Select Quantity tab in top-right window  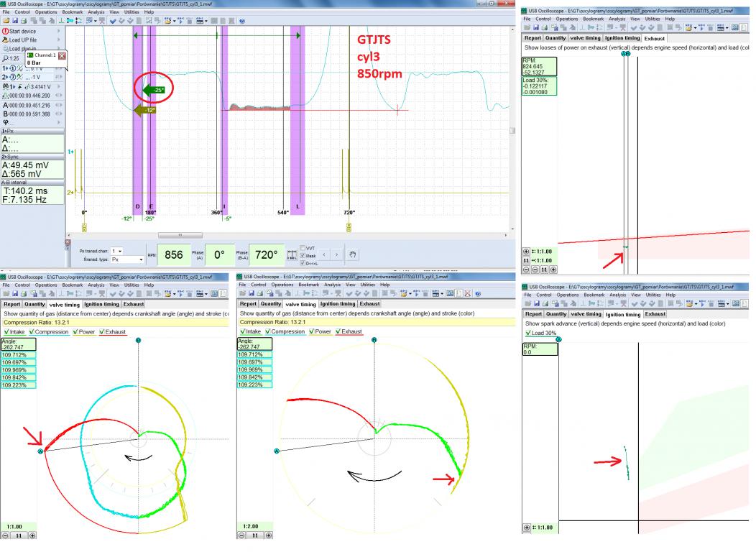(x=556, y=37)
